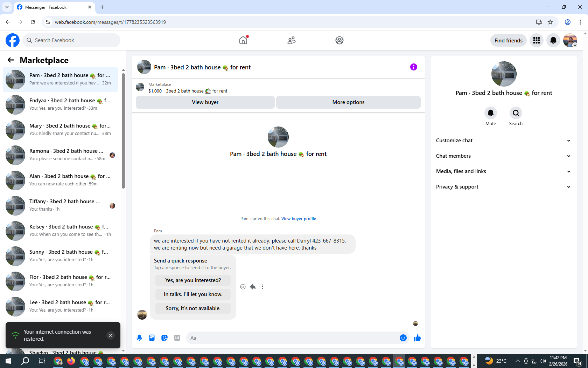Open the action center notifications icon
Viewport: 588px width, 368px height.
click(578, 361)
